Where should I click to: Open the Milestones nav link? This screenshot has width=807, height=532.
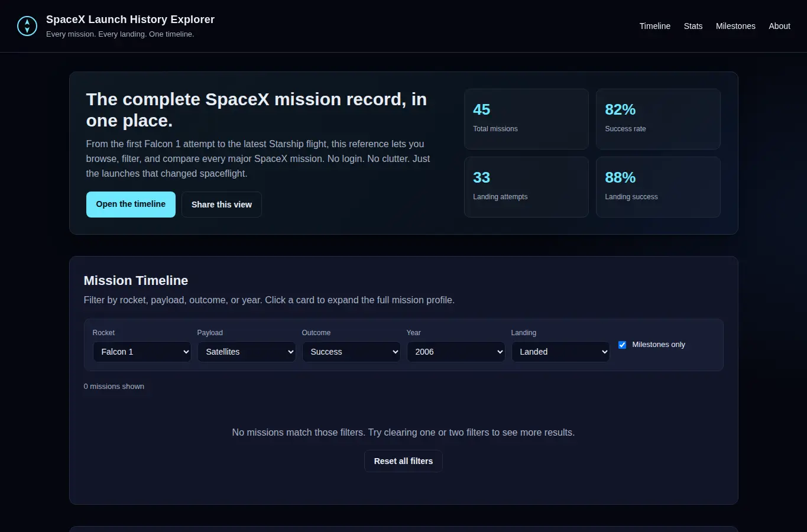pos(735,26)
